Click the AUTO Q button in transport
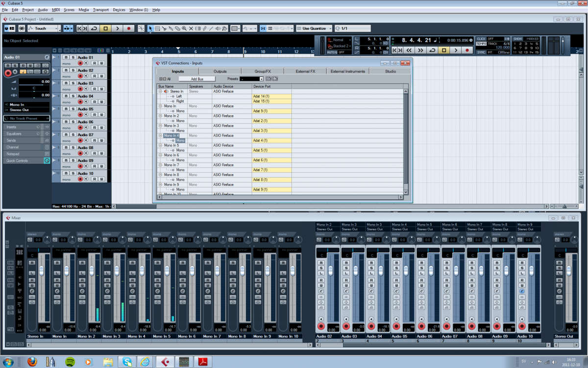 [332, 52]
